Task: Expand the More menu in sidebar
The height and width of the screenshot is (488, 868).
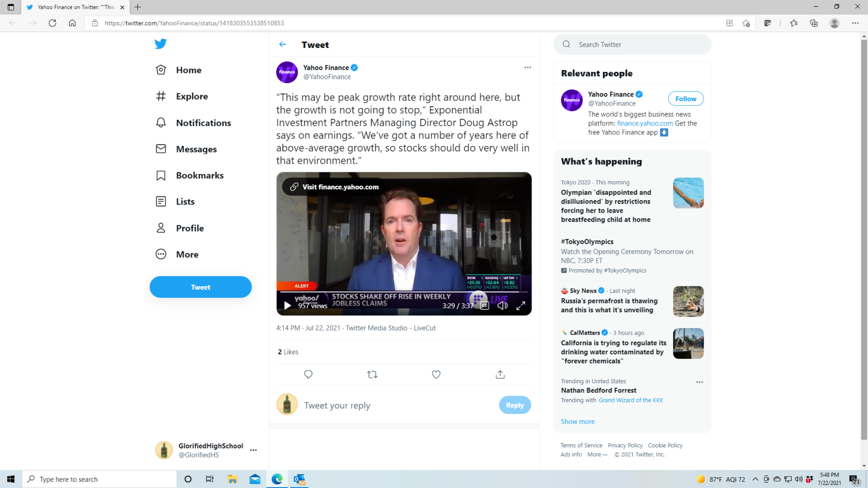Action: [x=177, y=255]
